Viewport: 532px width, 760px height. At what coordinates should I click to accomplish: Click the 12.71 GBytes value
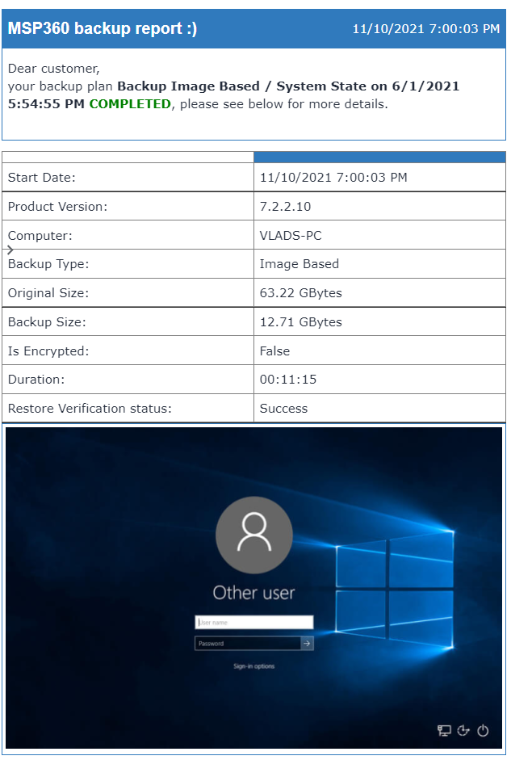coord(301,321)
